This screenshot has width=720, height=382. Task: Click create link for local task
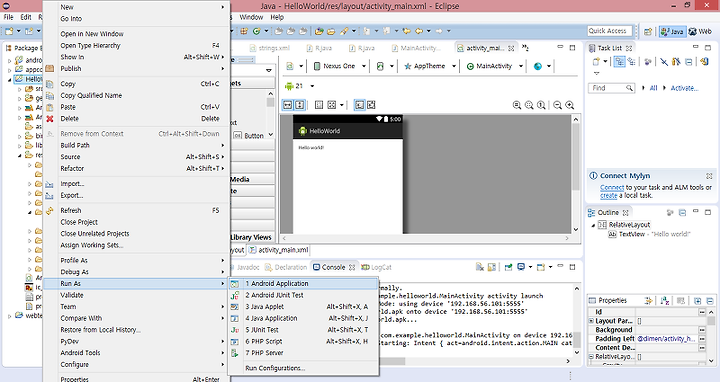point(608,195)
